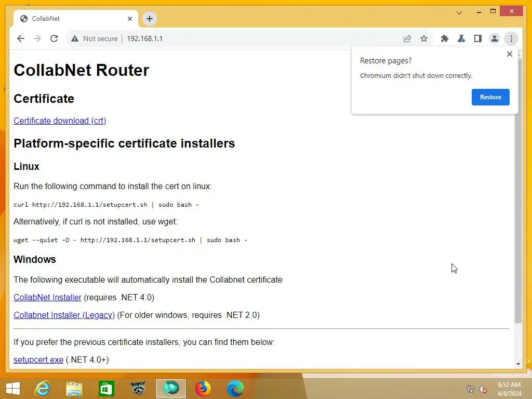Launch Internet Explorer from taskbar
Image resolution: width=532 pixels, height=399 pixels.
43,389
